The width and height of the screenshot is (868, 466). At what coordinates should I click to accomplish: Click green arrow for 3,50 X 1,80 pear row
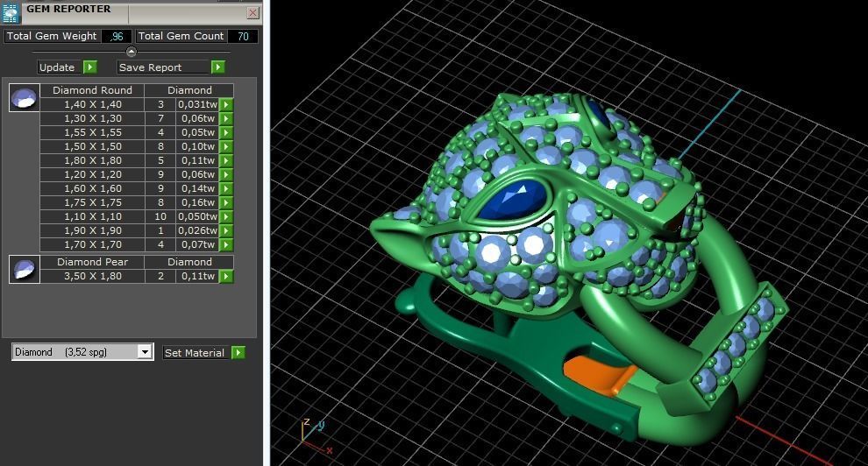(x=226, y=276)
